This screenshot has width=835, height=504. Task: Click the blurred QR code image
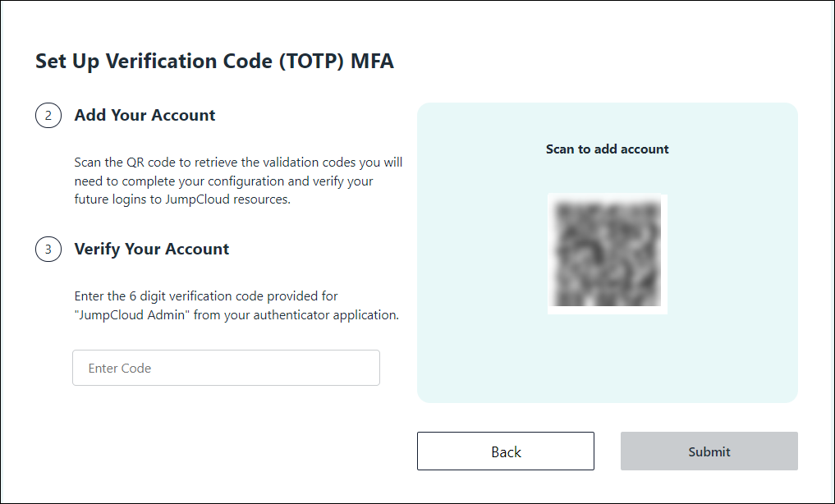coord(607,254)
